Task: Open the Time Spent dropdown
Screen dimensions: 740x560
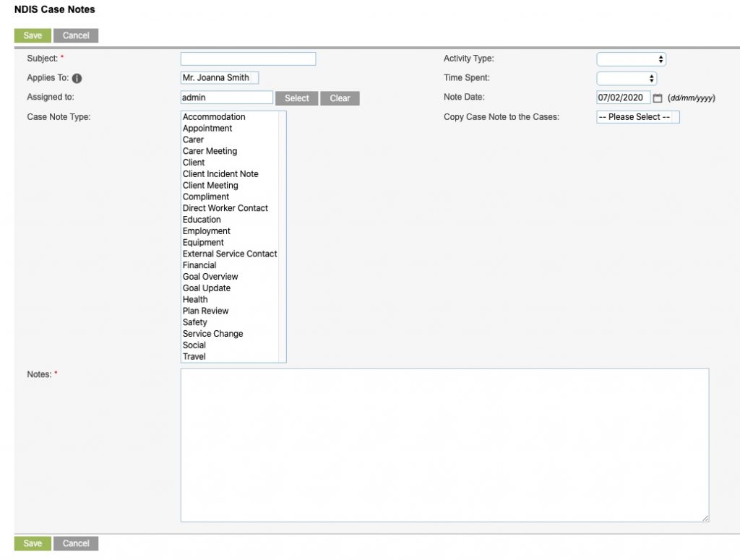Action: click(627, 78)
